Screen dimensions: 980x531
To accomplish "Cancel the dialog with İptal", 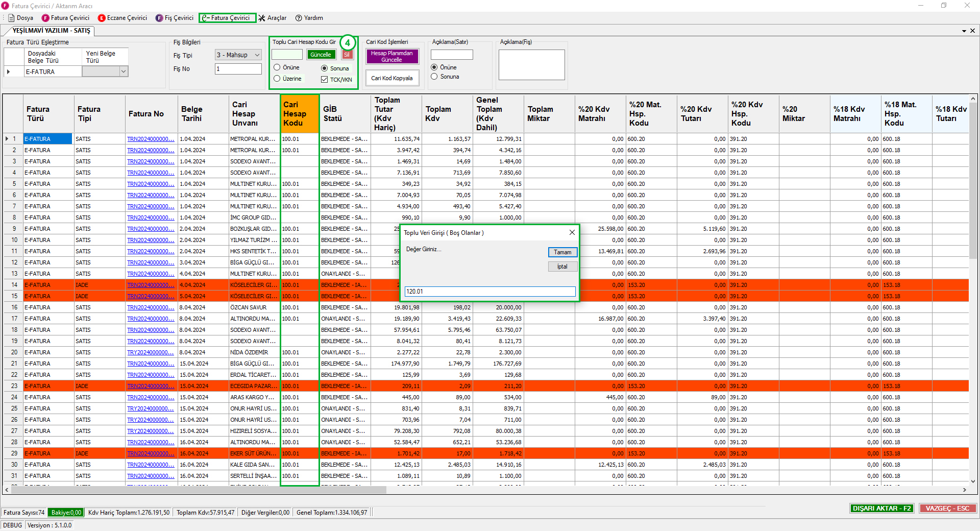I will click(x=562, y=267).
